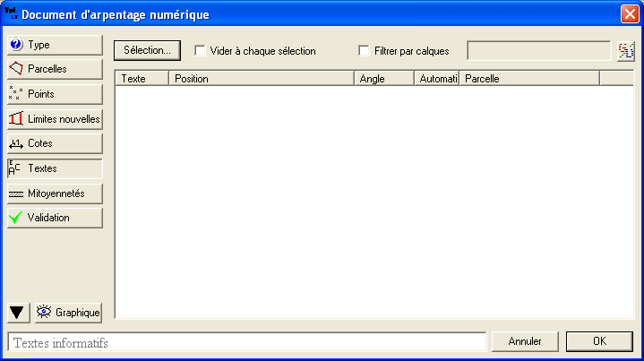Switch to the Cotes section
Screen dimensions: 644x361
pyautogui.click(x=55, y=143)
